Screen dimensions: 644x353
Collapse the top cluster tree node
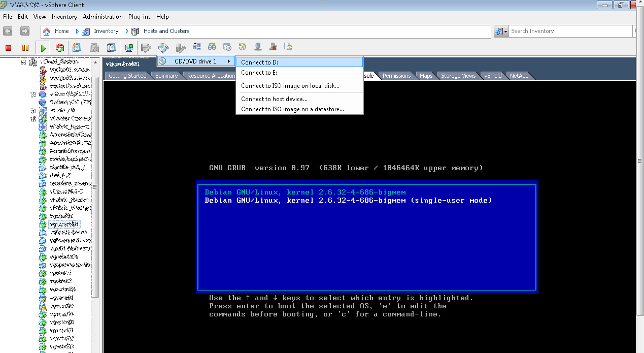(23, 62)
